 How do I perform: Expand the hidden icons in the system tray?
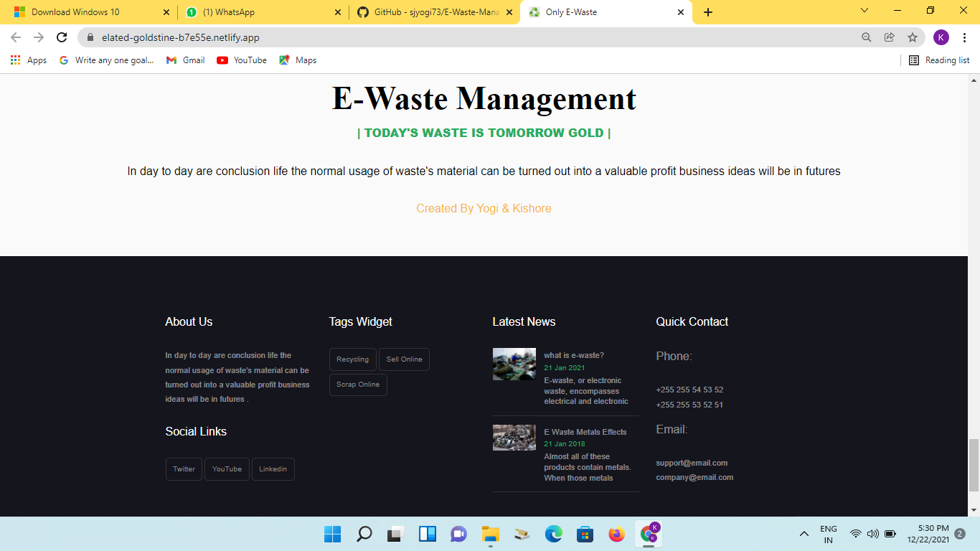point(804,533)
